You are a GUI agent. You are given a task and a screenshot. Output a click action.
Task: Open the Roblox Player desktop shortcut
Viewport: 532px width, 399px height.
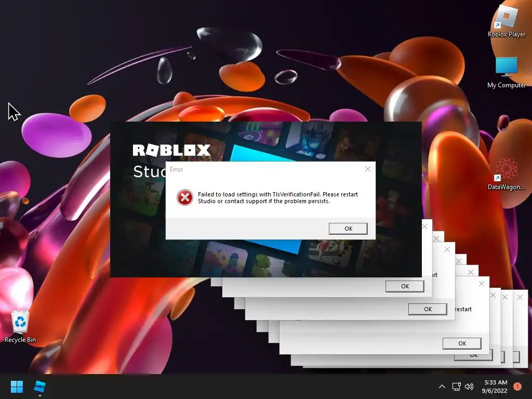506,20
